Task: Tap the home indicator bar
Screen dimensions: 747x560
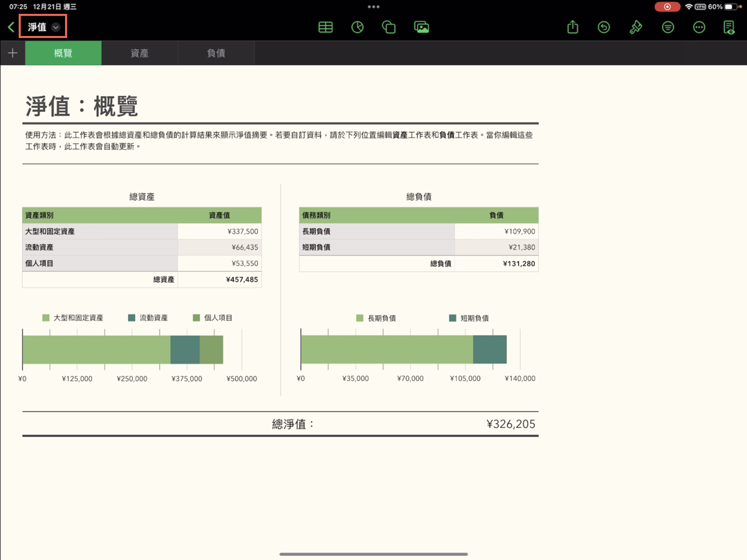Action: click(373, 554)
